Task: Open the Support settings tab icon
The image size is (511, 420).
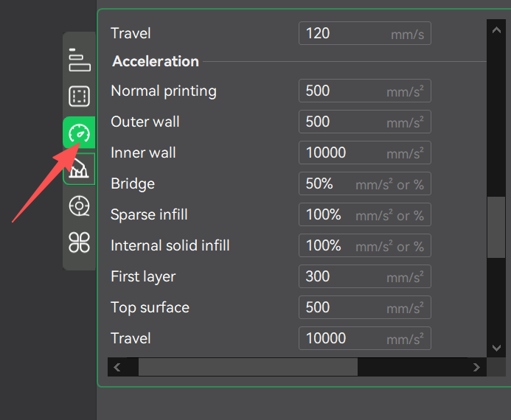Action: click(x=79, y=169)
